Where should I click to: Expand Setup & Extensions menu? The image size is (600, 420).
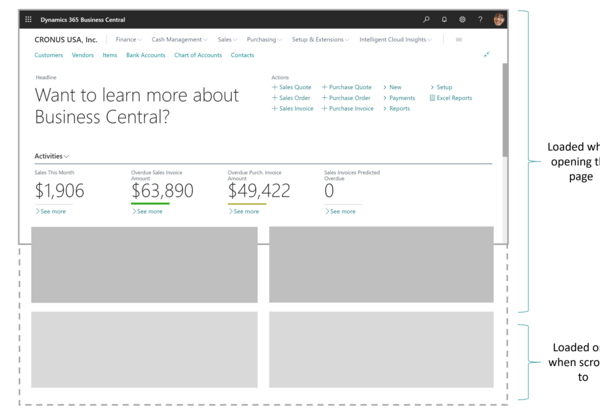(x=320, y=39)
